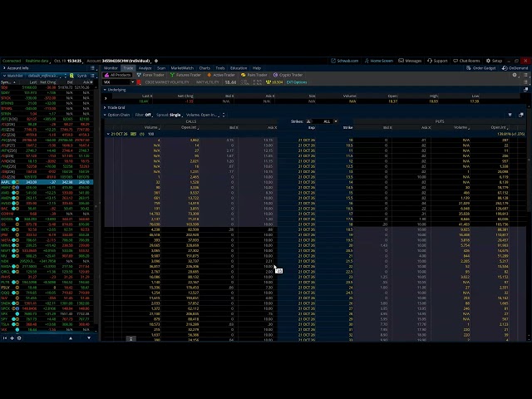Sort watchlist by Symbol column
532x399 pixels.
7,82
